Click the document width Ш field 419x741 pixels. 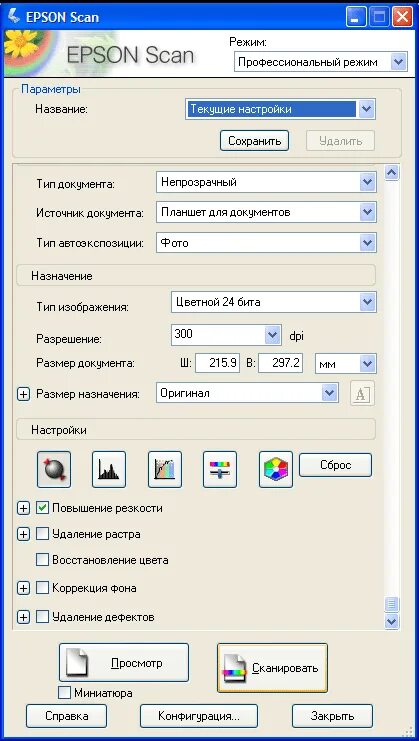(217, 363)
